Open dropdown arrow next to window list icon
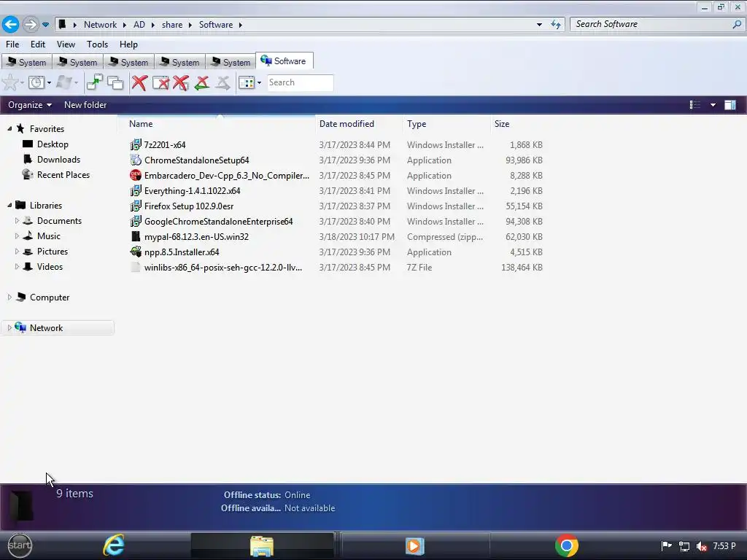The width and height of the screenshot is (747, 560). [259, 83]
